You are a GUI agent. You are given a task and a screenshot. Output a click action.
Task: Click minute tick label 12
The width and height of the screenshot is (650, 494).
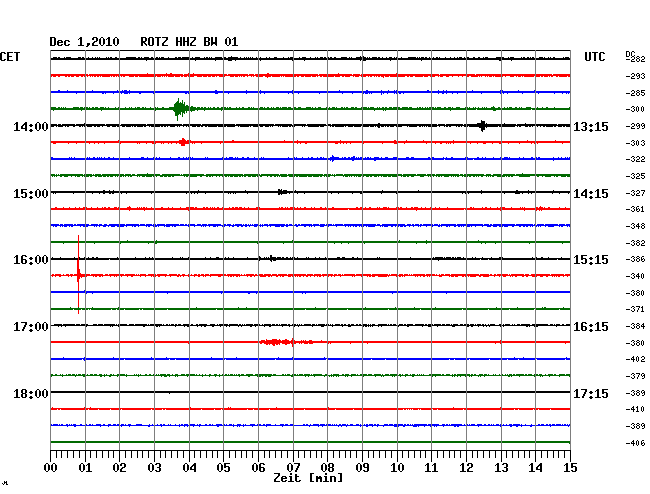[466, 468]
